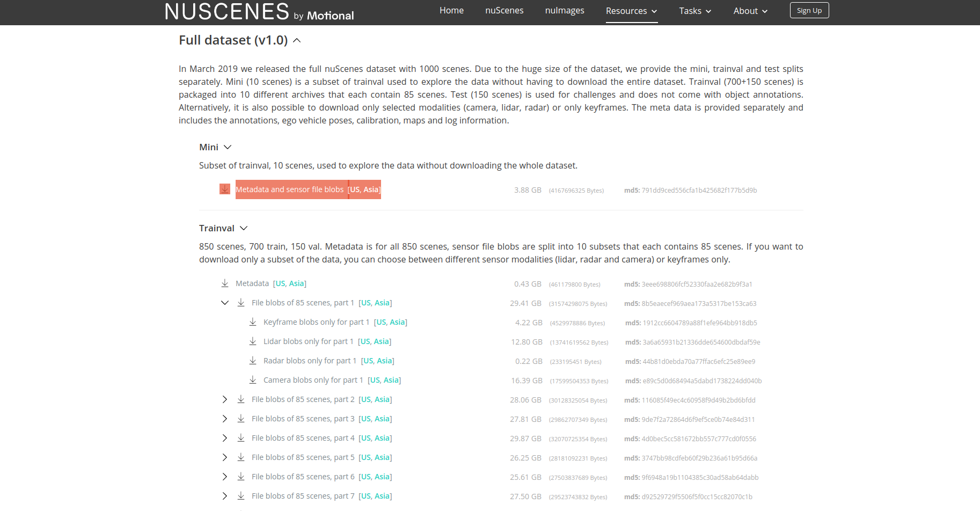Click the Sign Up button
980x511 pixels.
[809, 10]
